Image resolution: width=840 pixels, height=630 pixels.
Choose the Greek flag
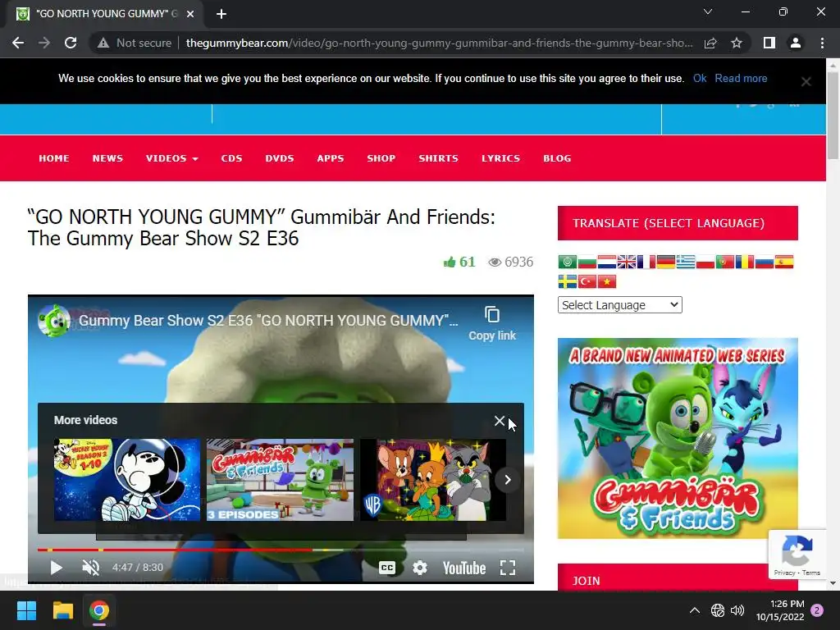click(x=685, y=262)
